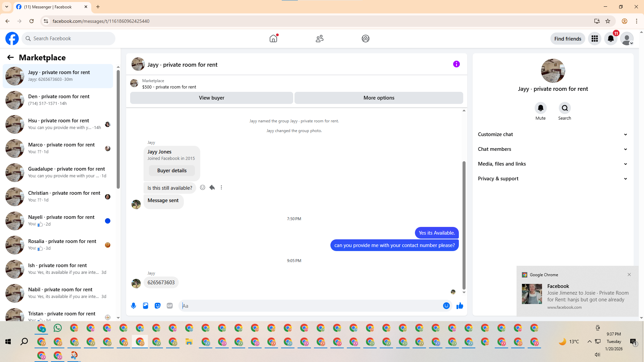The height and width of the screenshot is (362, 644).
Task: Open WhatsApp from the taskbar
Action: pyautogui.click(x=58, y=328)
